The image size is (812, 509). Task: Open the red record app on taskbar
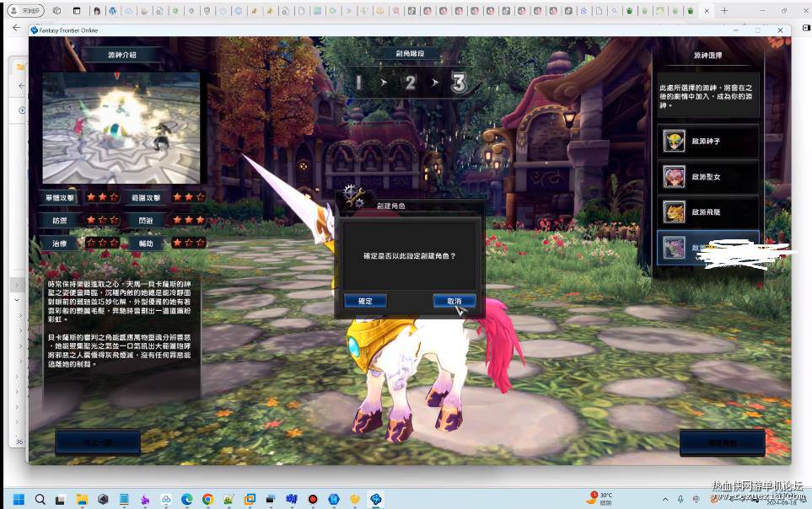[x=312, y=499]
